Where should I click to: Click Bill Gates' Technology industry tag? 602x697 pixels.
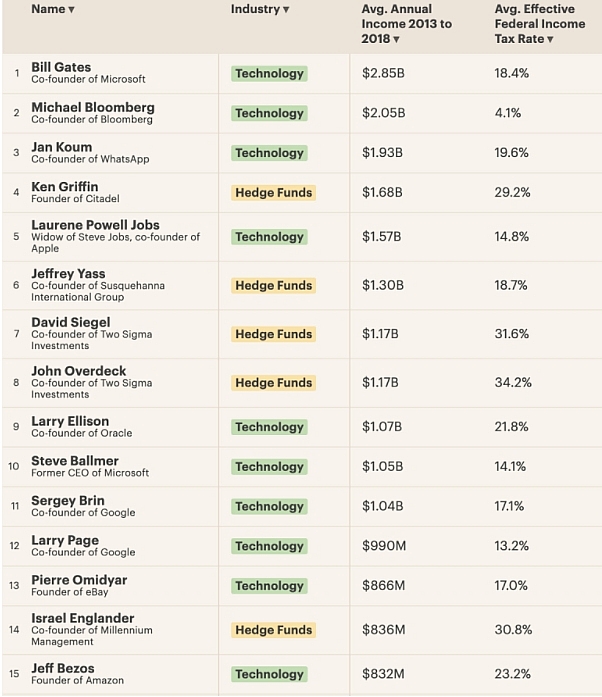[268, 74]
